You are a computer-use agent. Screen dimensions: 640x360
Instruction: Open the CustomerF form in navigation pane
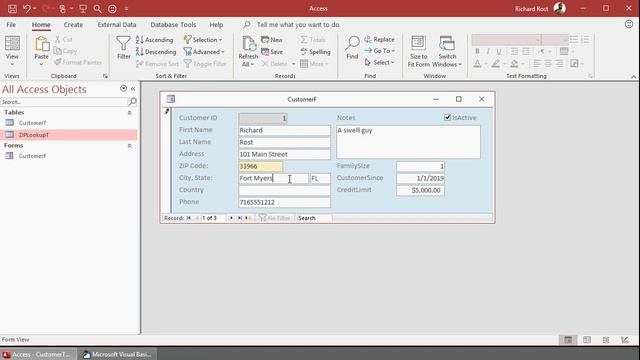[x=69, y=156]
